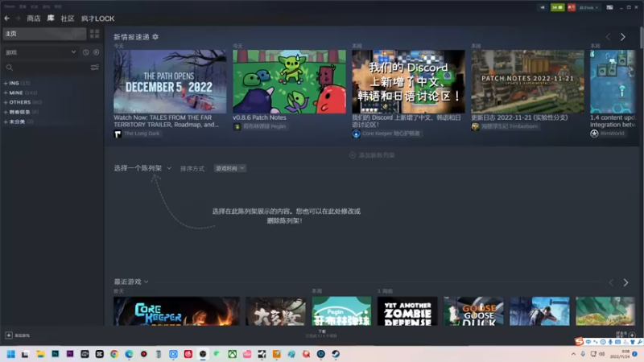
Task: Click the Steam icon in taskbar
Action: pyautogui.click(x=336, y=354)
